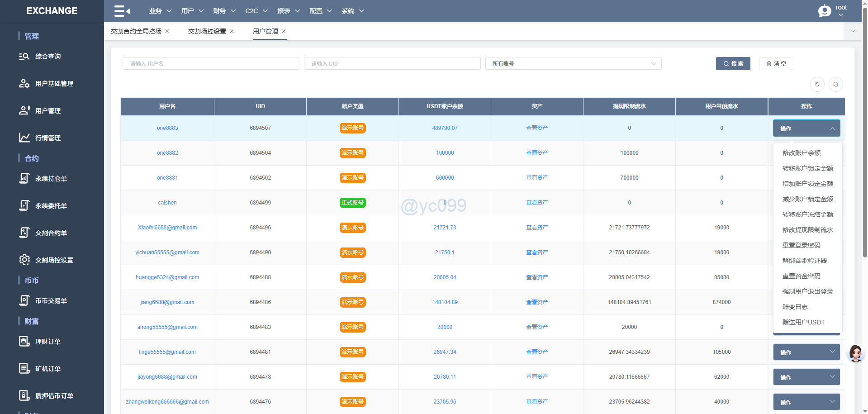Click the circular refresh icon above table
The height and width of the screenshot is (414, 868).
817,85
